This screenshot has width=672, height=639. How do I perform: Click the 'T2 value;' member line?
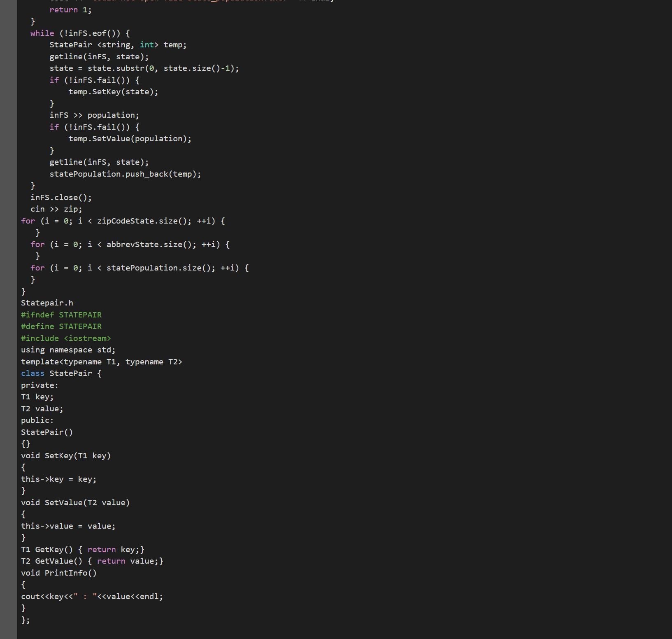click(42, 409)
